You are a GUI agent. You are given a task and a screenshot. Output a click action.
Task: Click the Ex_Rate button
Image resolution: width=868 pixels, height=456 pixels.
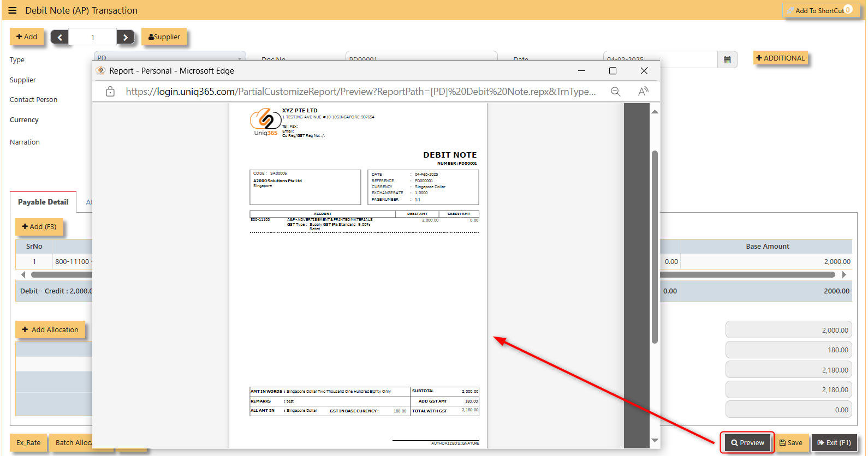(28, 442)
